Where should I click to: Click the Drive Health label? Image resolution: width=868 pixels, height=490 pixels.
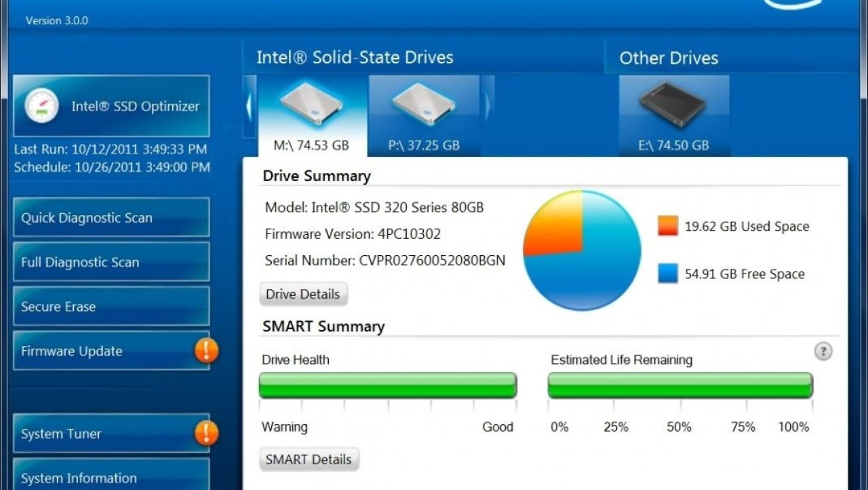pos(296,360)
